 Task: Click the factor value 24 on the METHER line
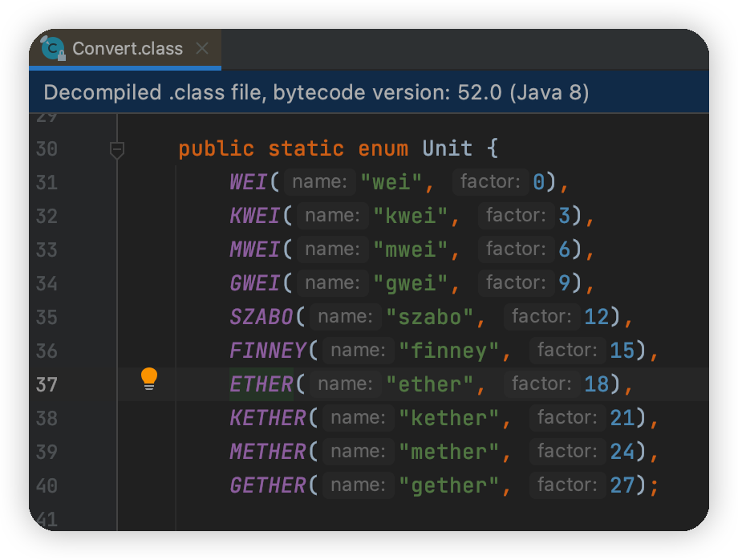tap(622, 452)
